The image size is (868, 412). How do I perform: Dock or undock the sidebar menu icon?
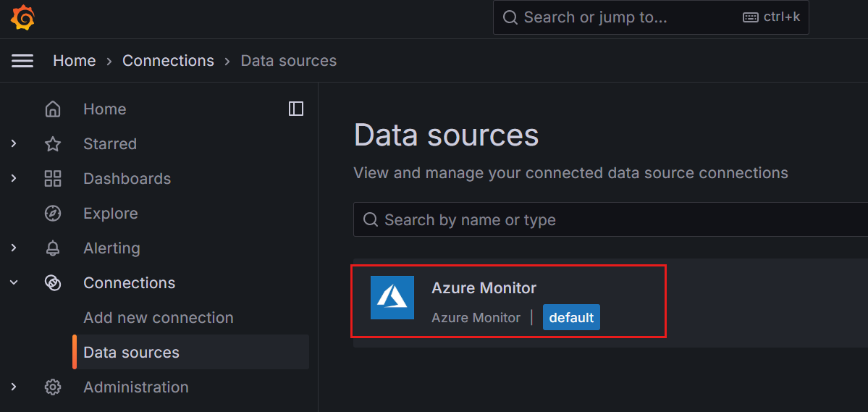[x=296, y=109]
